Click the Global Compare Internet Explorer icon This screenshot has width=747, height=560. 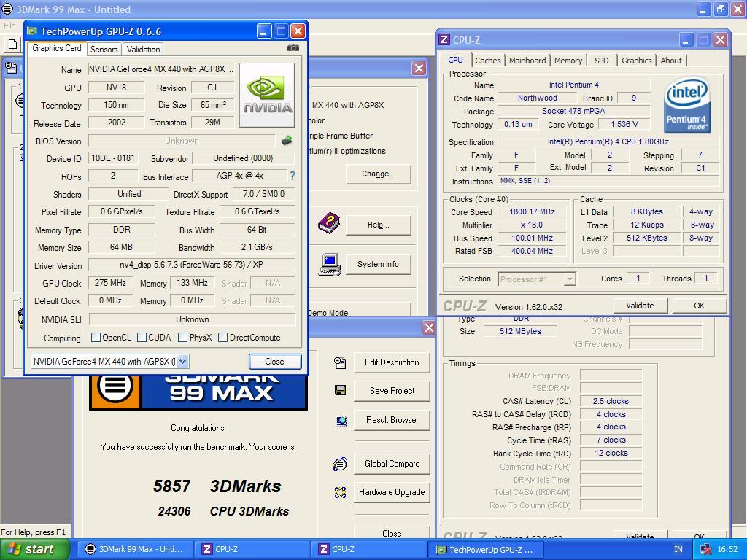(x=340, y=464)
